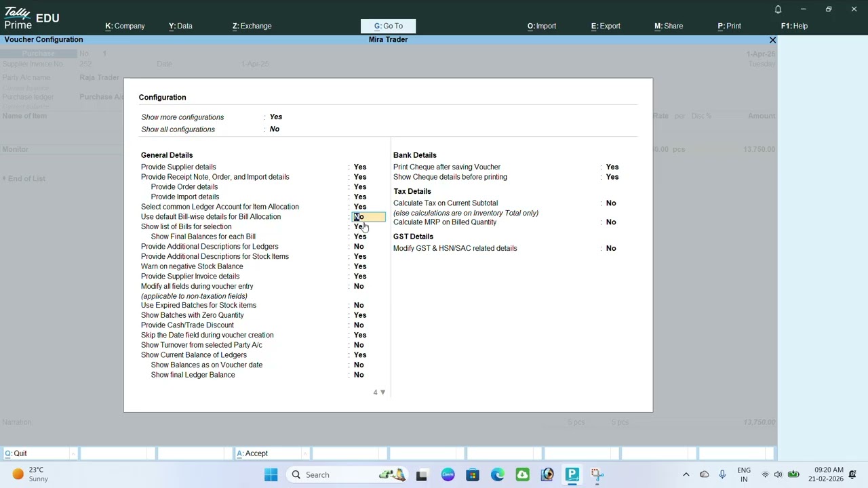Toggle Show Turnover from selected Party A/c
The width and height of the screenshot is (868, 488).
click(359, 345)
